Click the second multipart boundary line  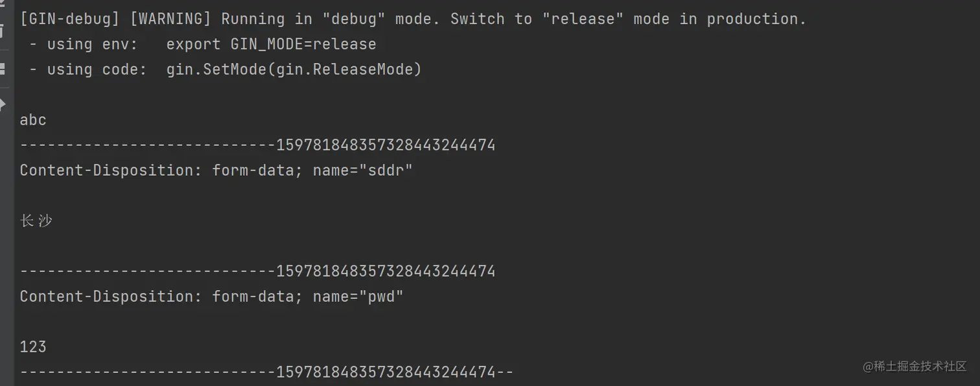pos(257,271)
